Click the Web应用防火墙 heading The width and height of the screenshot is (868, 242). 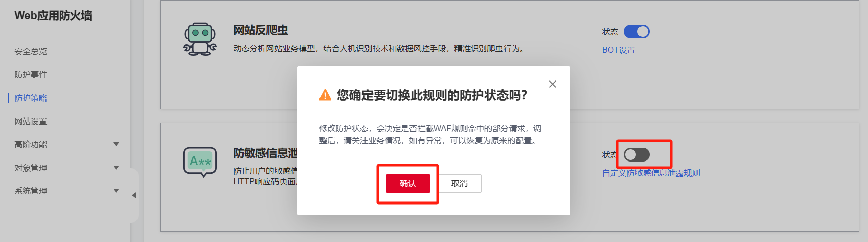53,16
